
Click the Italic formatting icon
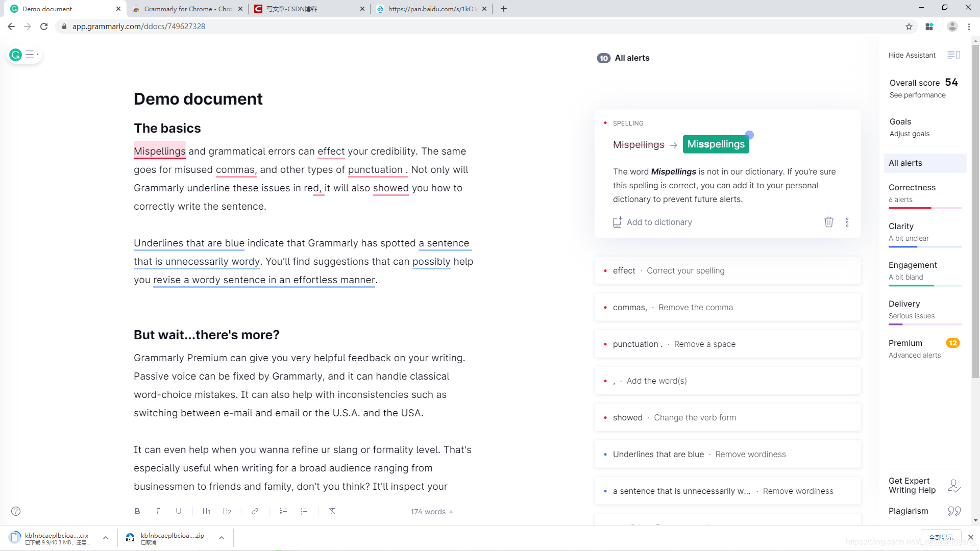pyautogui.click(x=158, y=511)
